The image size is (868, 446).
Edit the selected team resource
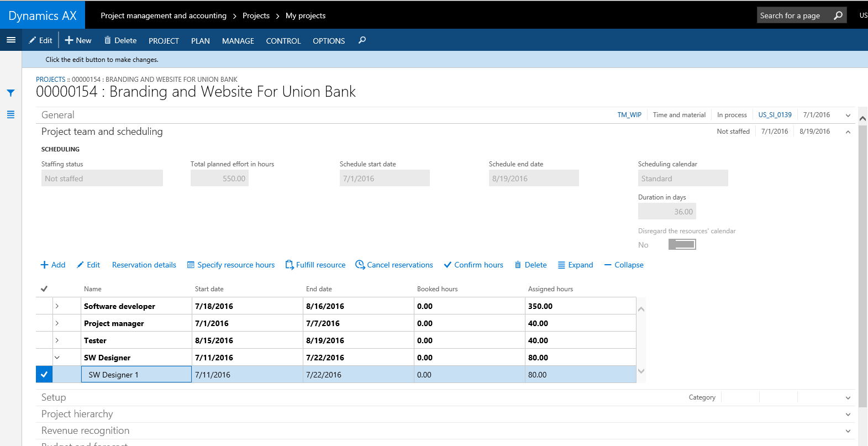tap(88, 265)
